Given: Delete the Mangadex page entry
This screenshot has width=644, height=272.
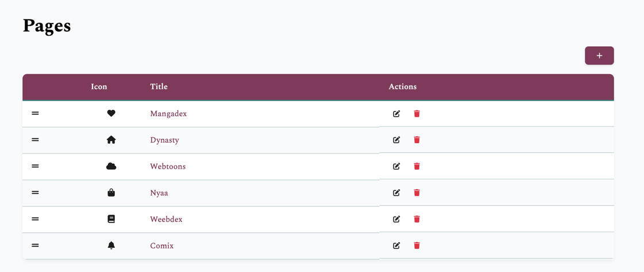Looking at the screenshot, I should pyautogui.click(x=417, y=114).
